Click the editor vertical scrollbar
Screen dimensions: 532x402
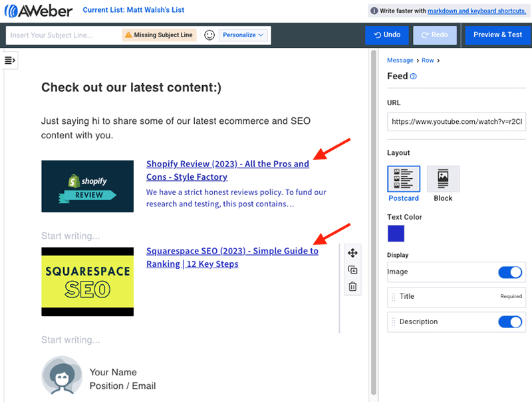click(374, 222)
